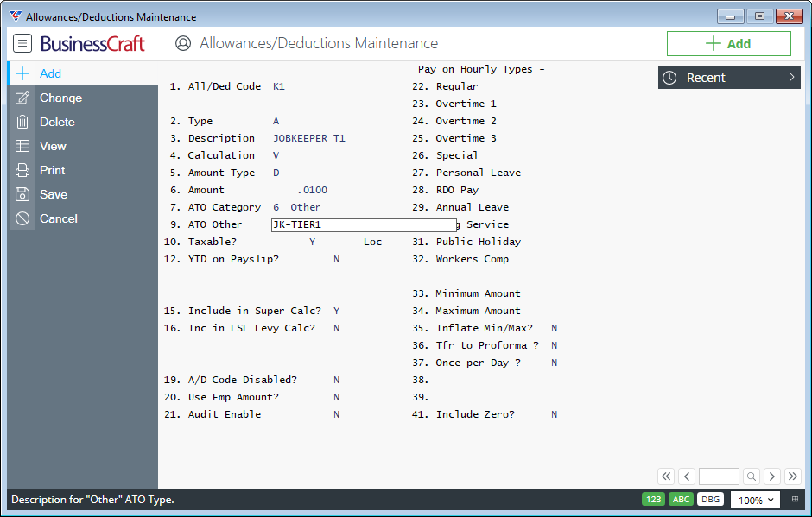Toggle the ABC text indicator
Screen dimensions: 812x517
coord(681,500)
